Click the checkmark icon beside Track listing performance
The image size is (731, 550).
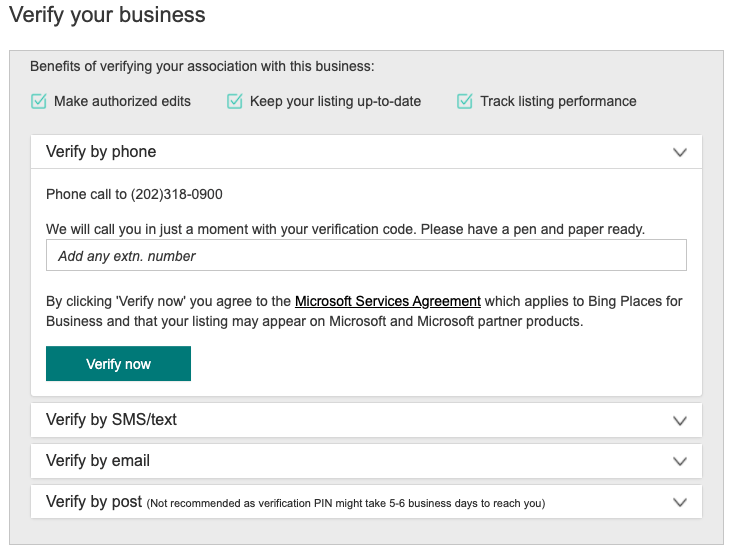465,101
